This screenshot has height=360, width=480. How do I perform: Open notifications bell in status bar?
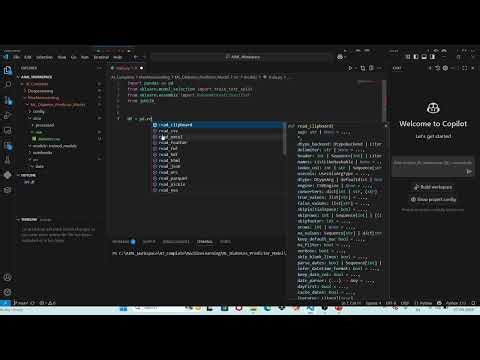[473, 303]
